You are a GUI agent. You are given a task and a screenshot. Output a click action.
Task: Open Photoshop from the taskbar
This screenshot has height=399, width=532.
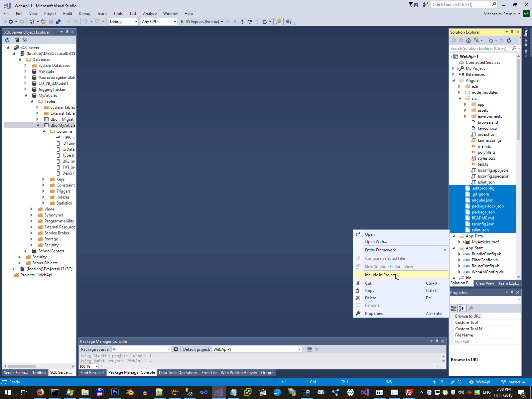click(x=115, y=392)
